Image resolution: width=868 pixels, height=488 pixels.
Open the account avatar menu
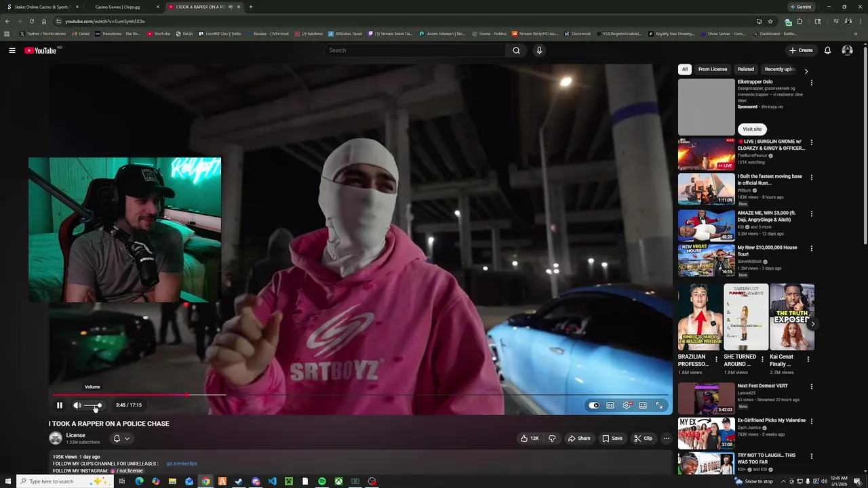(847, 50)
